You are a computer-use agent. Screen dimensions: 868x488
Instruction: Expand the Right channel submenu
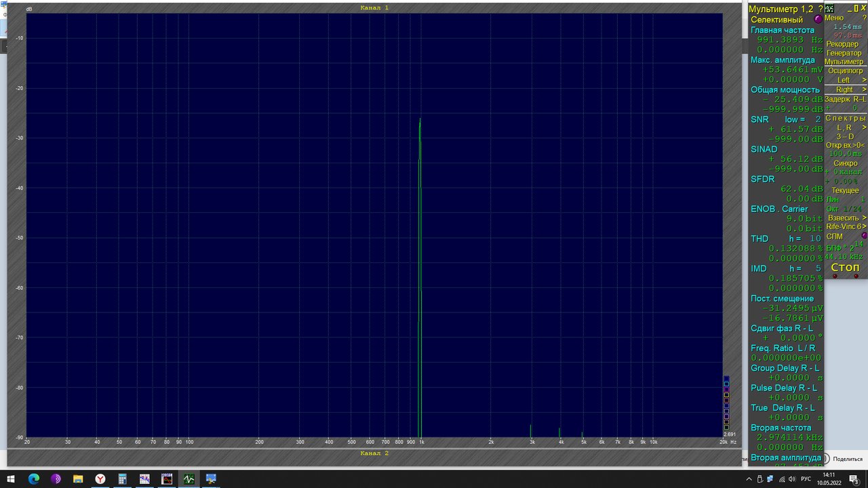(845, 89)
